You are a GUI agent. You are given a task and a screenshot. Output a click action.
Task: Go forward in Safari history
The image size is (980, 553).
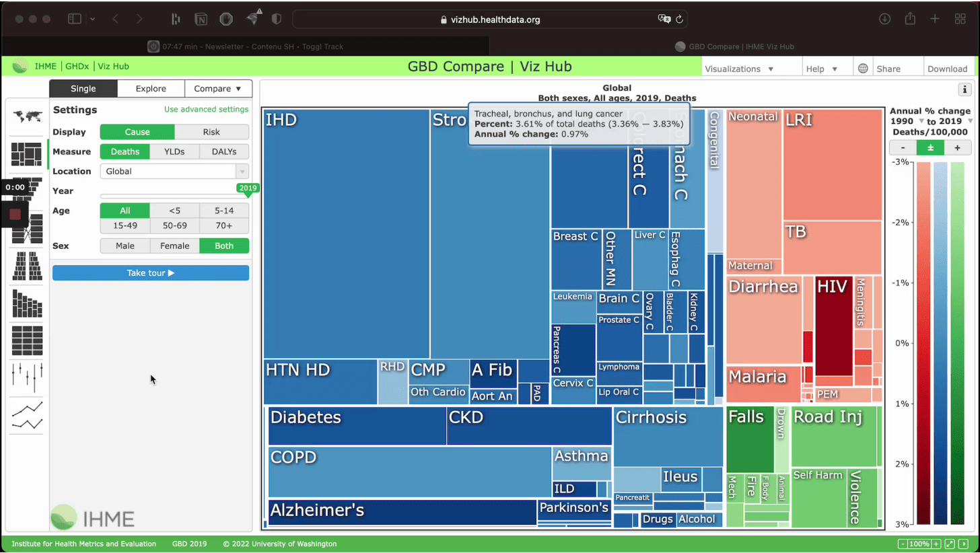tap(139, 19)
